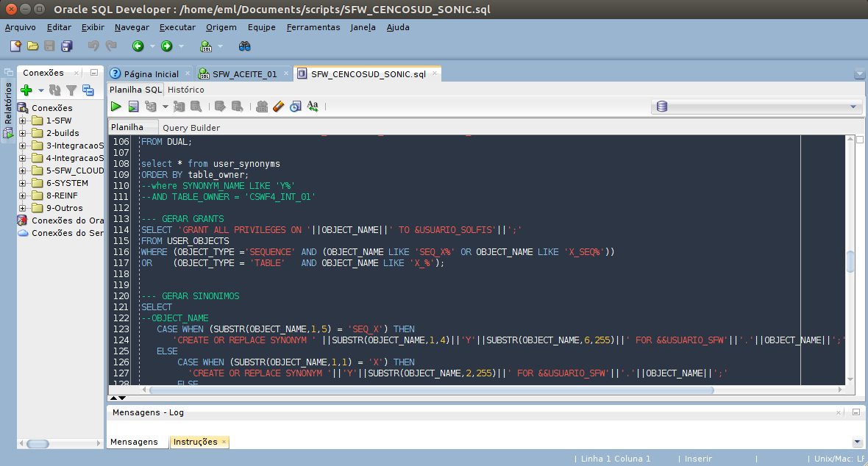Image resolution: width=868 pixels, height=466 pixels.
Task: Click the To Upper/Lower case icon
Action: 313,107
